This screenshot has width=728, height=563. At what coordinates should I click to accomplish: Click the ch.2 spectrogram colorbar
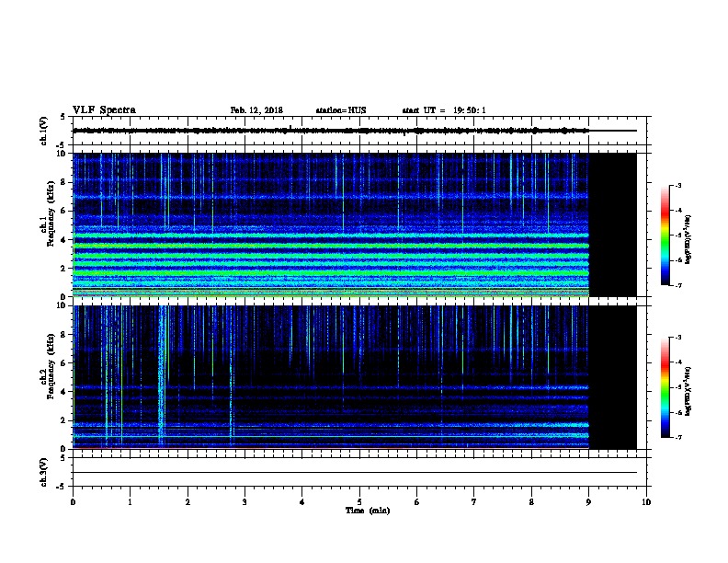coord(665,387)
